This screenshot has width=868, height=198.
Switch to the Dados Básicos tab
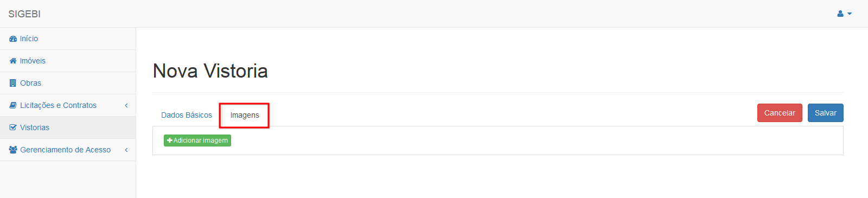[x=187, y=115]
